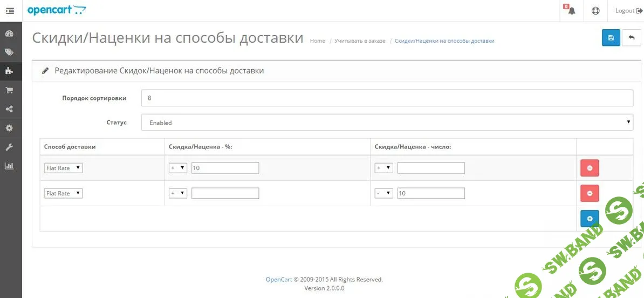Click the Статус label

point(116,123)
